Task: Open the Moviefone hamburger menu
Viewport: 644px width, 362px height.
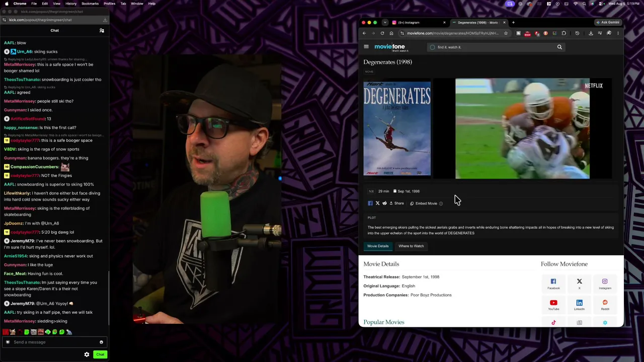Action: pos(366,47)
